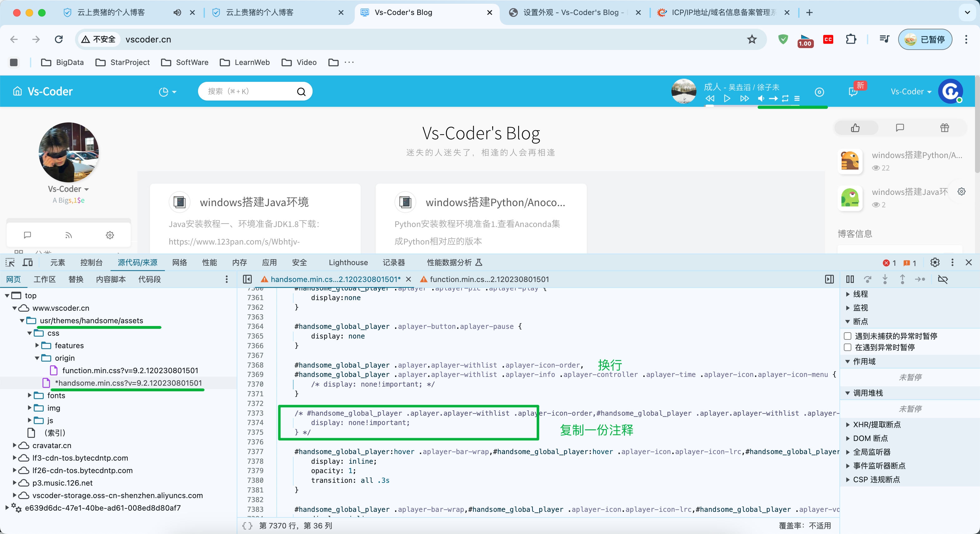Open the windows搭建Python/Anaconda post link
The image size is (980, 534).
coord(495,202)
